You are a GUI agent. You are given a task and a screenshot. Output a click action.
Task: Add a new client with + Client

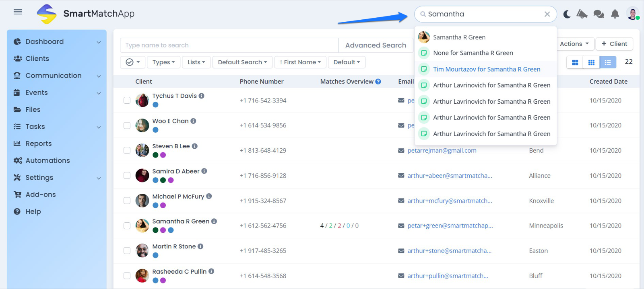click(x=614, y=44)
